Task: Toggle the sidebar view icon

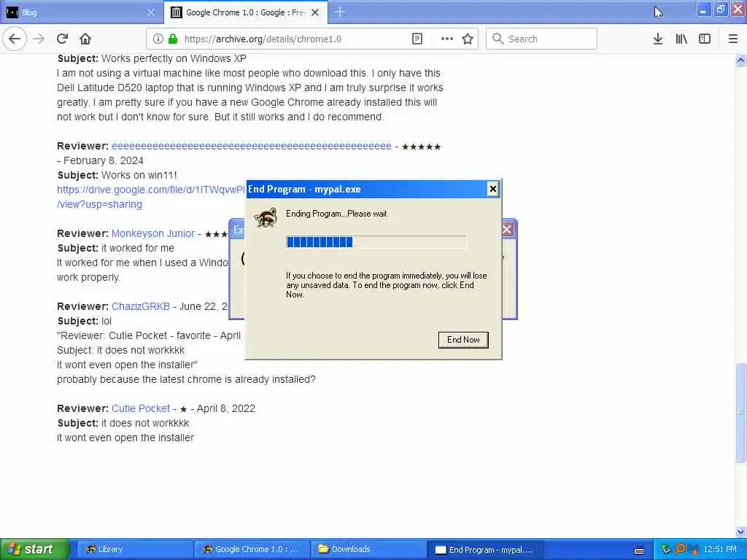Action: coord(705,39)
